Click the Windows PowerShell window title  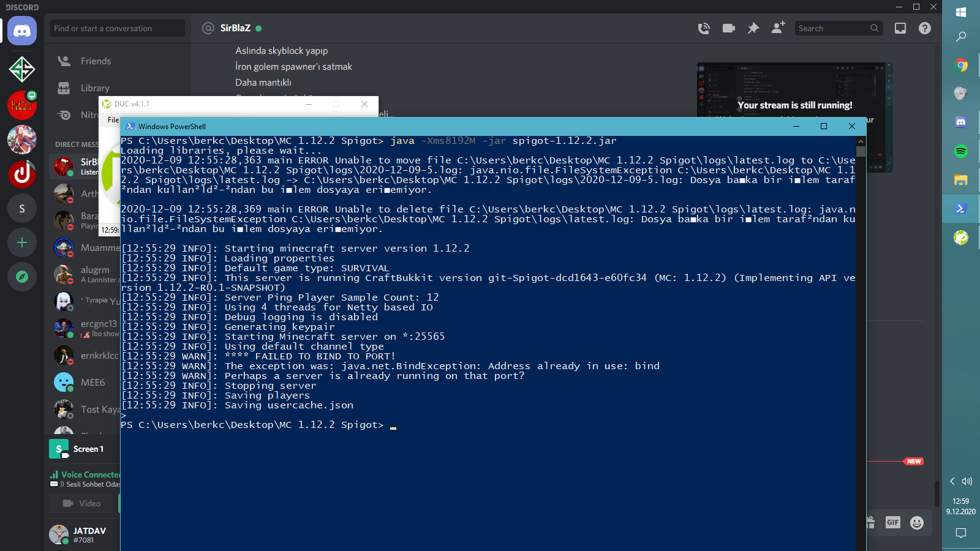172,126
